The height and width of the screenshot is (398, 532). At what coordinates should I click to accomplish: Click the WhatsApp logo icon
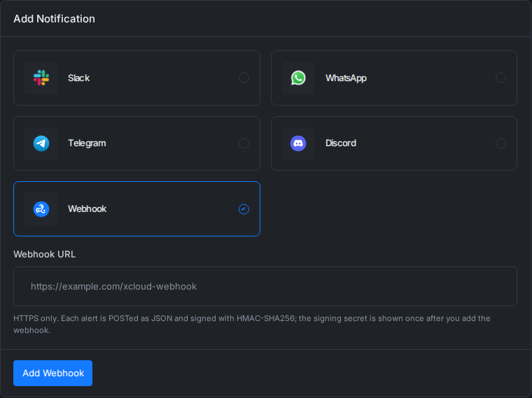298,78
